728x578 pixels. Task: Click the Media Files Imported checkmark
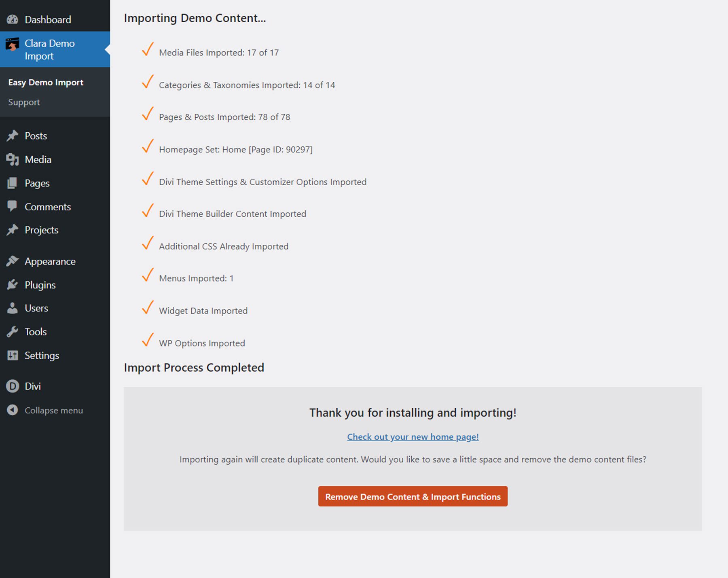pos(148,50)
